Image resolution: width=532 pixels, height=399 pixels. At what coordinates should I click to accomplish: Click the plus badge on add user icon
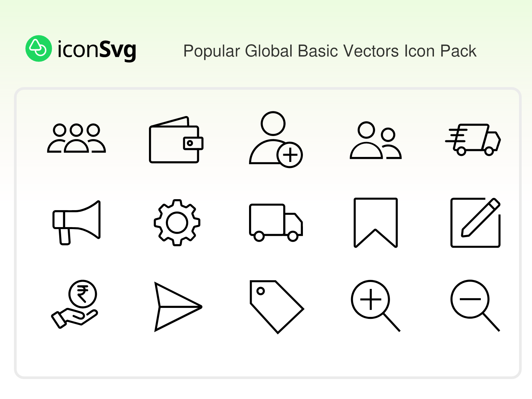click(290, 155)
